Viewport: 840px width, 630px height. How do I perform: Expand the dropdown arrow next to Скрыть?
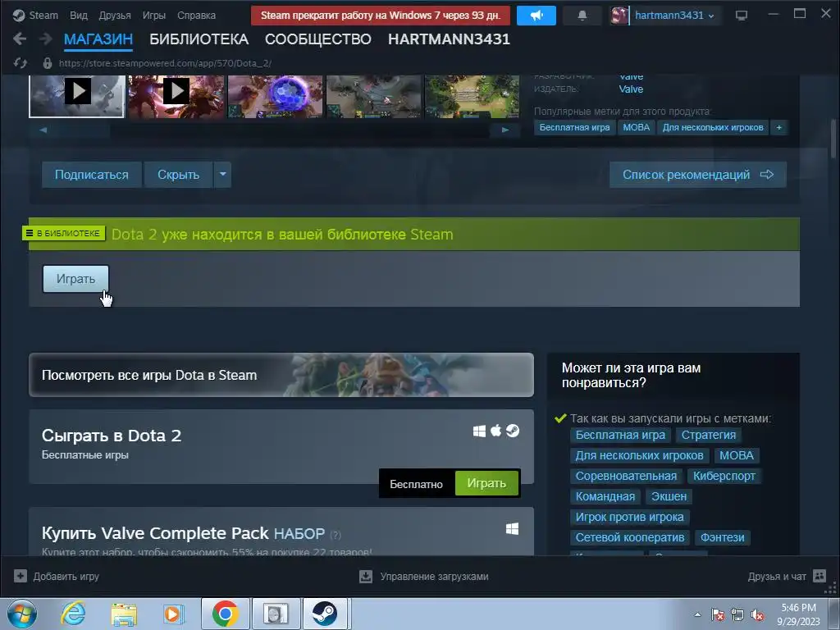[223, 175]
